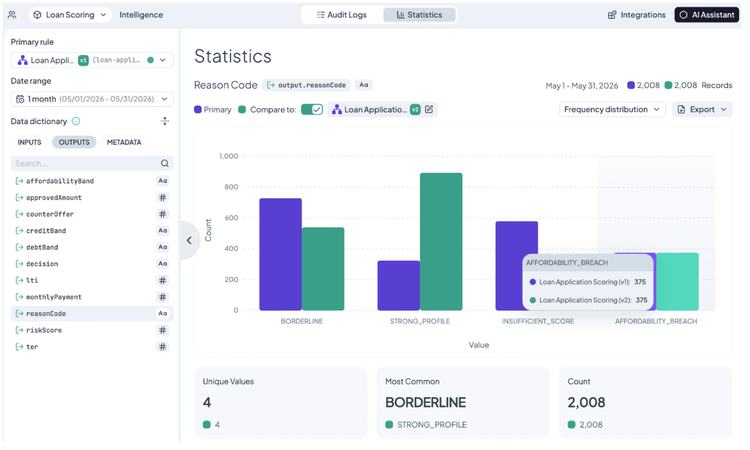The width and height of the screenshot is (750, 450).
Task: Click the number type icon beside monthlyPayment
Action: point(163,297)
